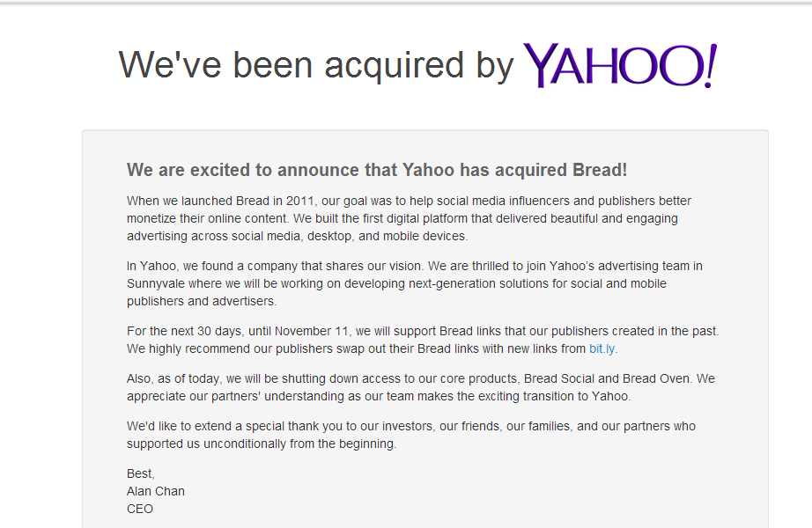Click the paragraph starting "Also, as of today"
The height and width of the screenshot is (528, 812).
point(420,387)
